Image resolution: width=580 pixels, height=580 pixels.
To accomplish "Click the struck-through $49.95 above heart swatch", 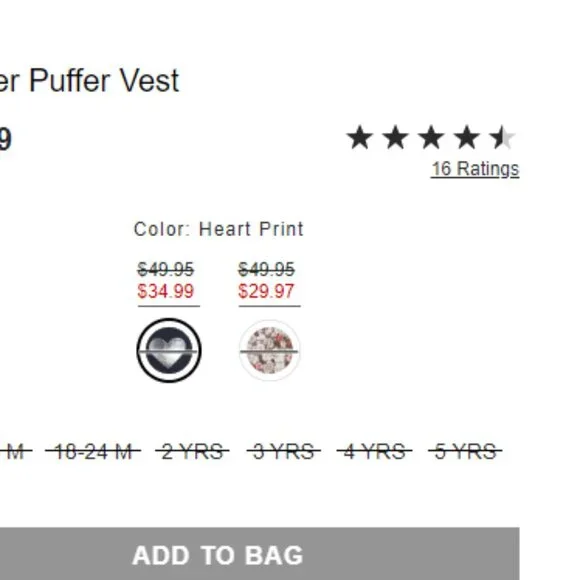I will coord(165,269).
